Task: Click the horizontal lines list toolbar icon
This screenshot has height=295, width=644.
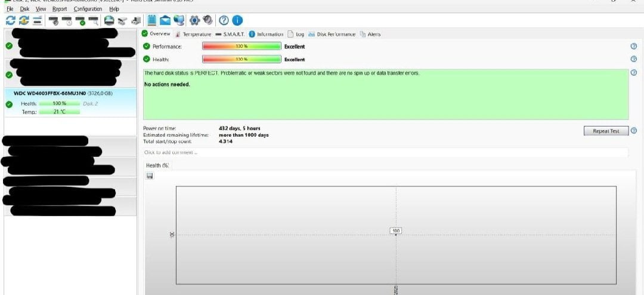Action: pos(38,20)
